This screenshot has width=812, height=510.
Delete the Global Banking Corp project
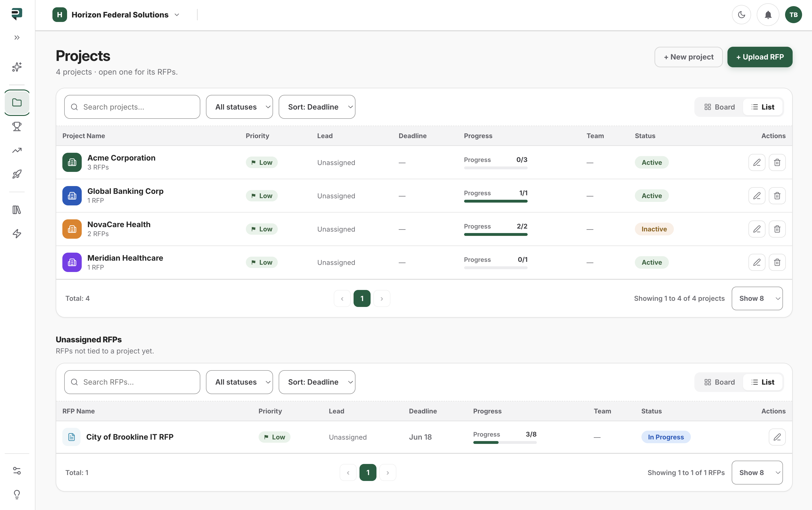(x=777, y=196)
